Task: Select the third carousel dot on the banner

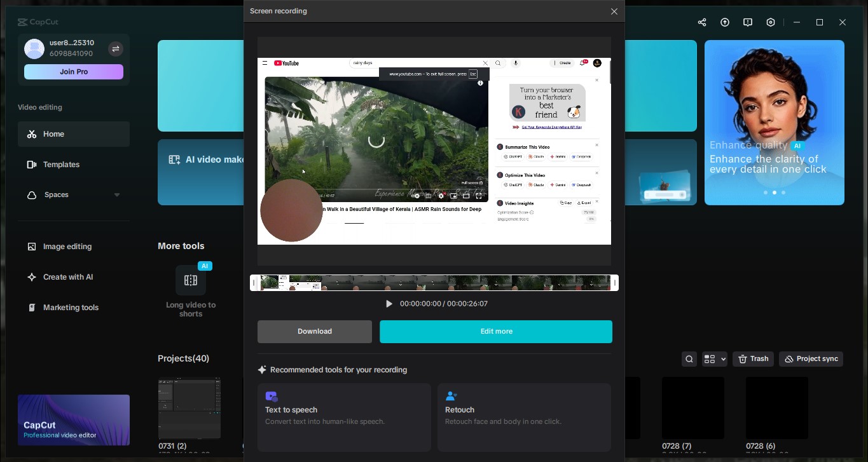Action: pyautogui.click(x=783, y=193)
